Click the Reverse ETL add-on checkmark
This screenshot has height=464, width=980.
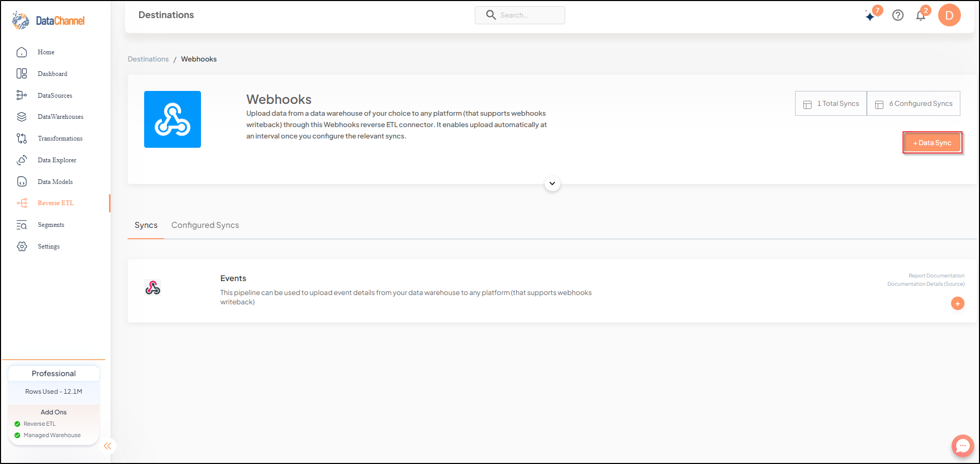click(x=18, y=424)
